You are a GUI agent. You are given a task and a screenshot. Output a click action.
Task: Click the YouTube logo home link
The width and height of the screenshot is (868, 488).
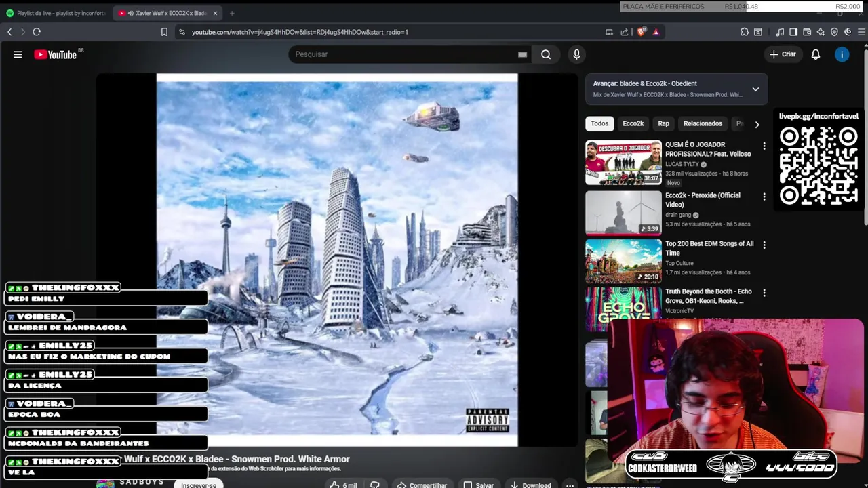pyautogui.click(x=56, y=54)
